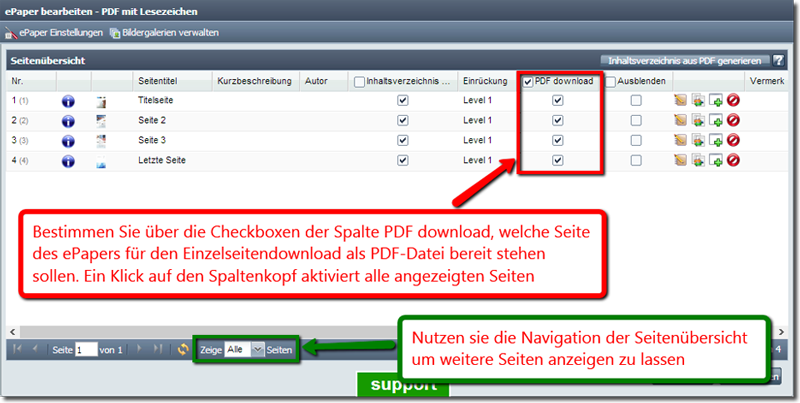
Task: Go to next page in the pager
Action: pyautogui.click(x=140, y=349)
